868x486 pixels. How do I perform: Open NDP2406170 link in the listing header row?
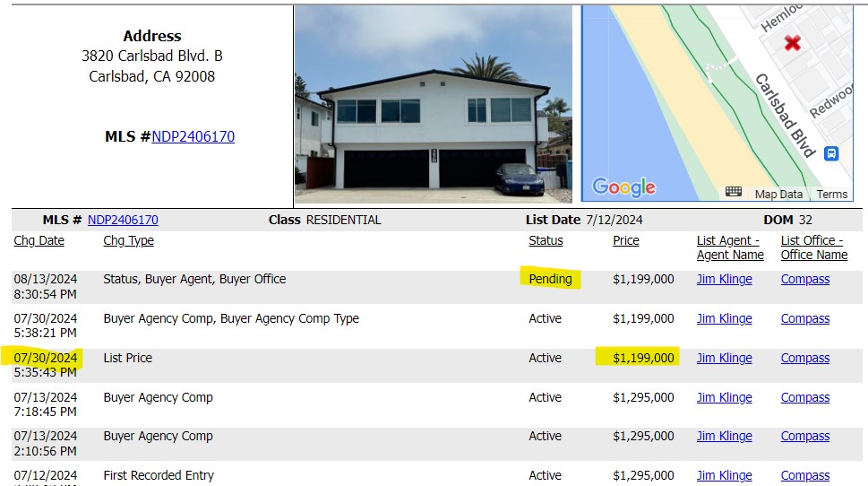tap(123, 220)
